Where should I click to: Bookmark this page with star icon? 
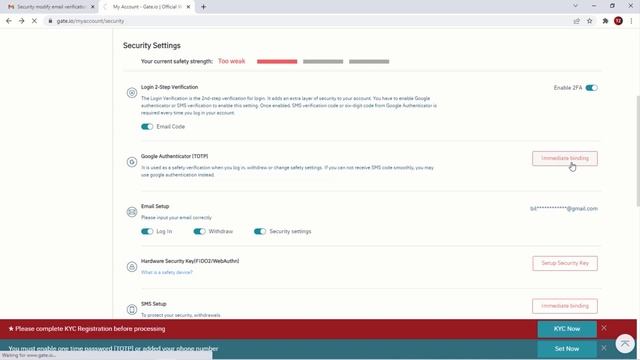pos(589,21)
